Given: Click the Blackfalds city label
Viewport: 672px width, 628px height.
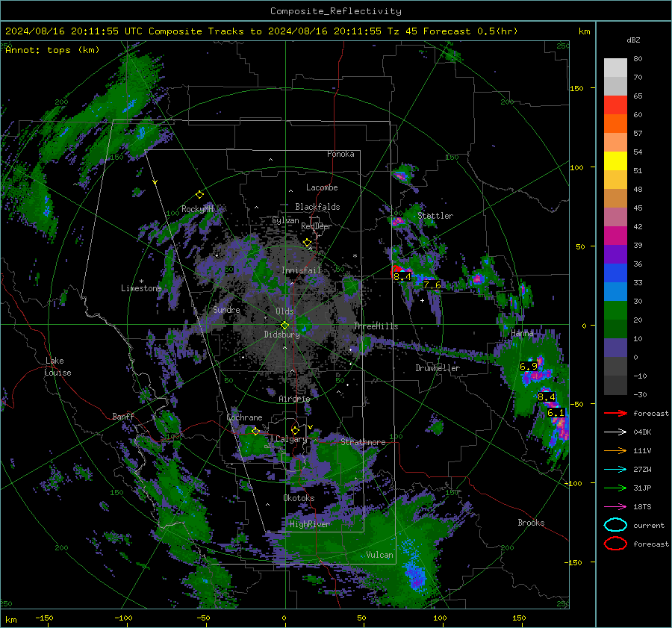Looking at the screenshot, I should click(317, 207).
